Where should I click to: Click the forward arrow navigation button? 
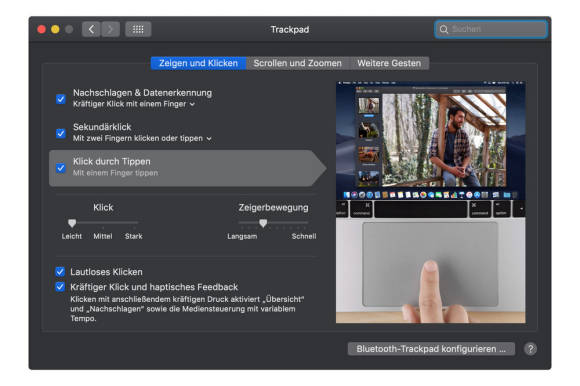[x=110, y=29]
